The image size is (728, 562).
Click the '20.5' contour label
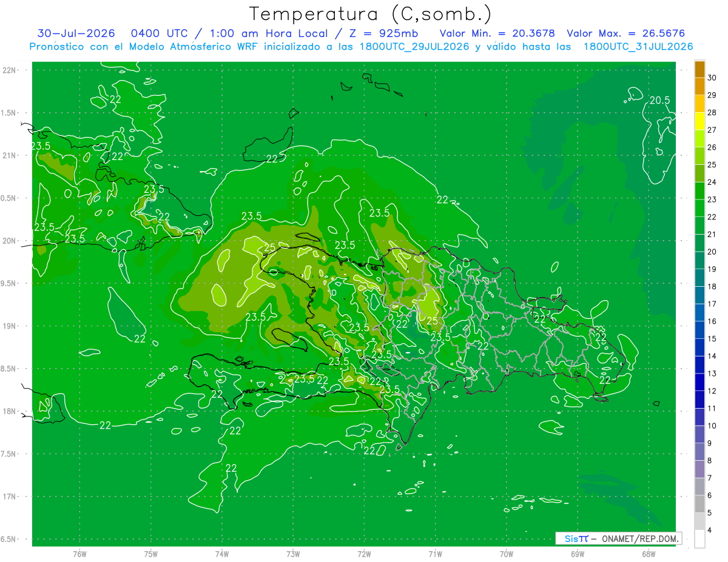[x=659, y=100]
